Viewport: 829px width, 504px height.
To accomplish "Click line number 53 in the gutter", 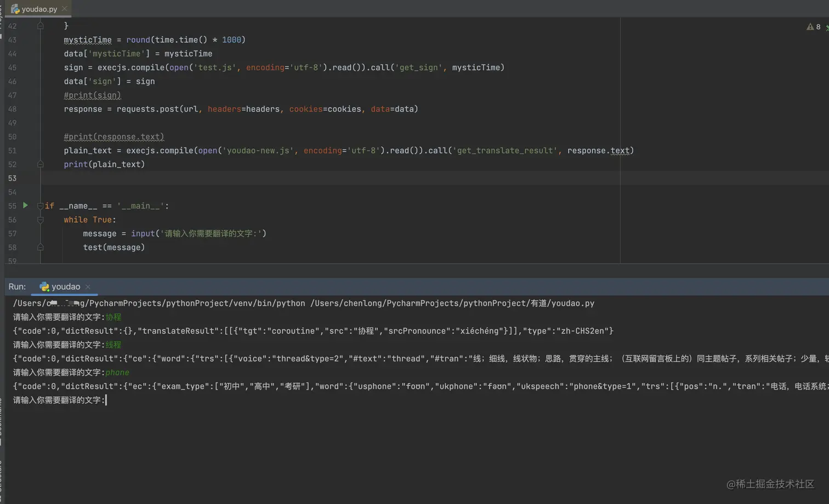I will 12,179.
